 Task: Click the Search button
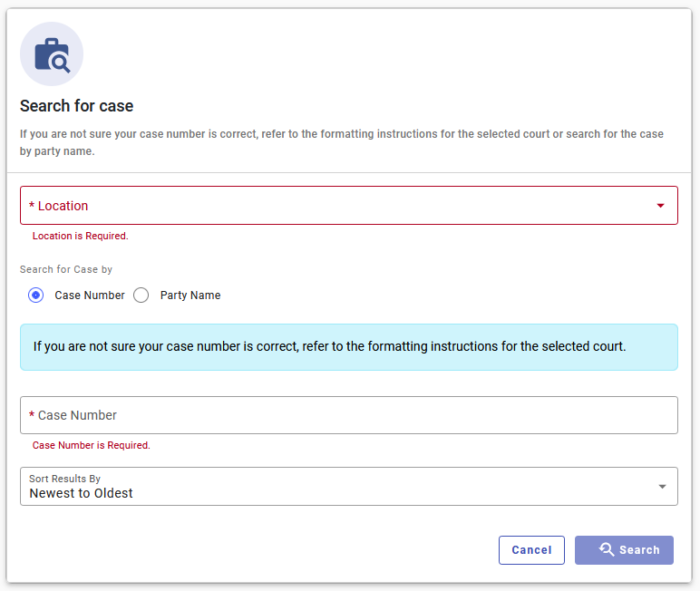(624, 550)
